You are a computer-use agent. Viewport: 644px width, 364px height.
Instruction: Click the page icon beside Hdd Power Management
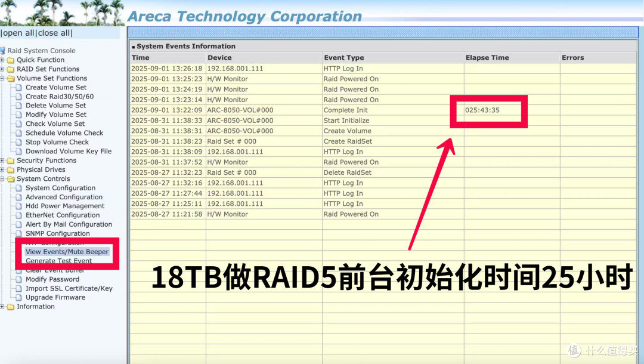coord(18,206)
